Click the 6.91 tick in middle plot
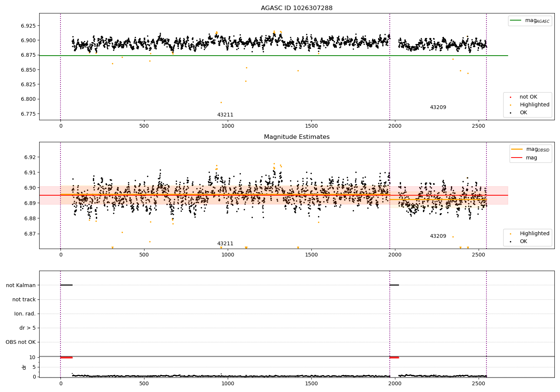 coord(30,172)
